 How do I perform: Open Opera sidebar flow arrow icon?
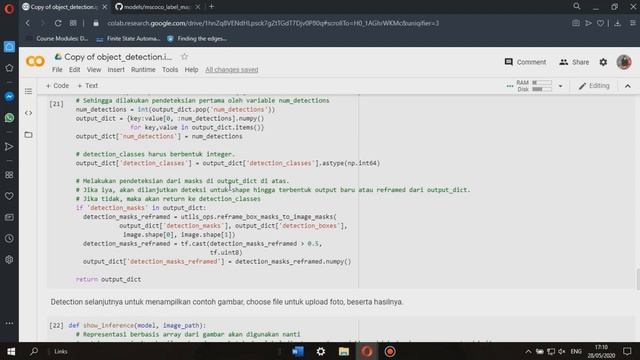9,147
